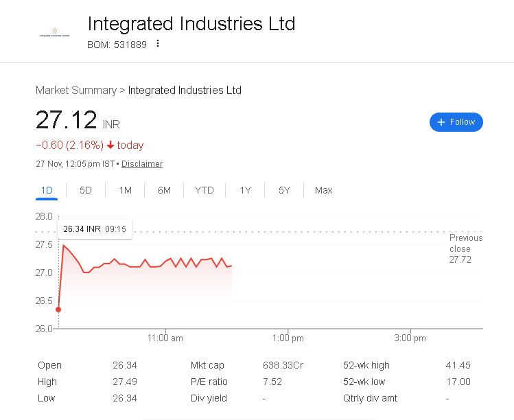Switch to the YTD chart view
This screenshot has height=420, width=514.
[x=204, y=190]
